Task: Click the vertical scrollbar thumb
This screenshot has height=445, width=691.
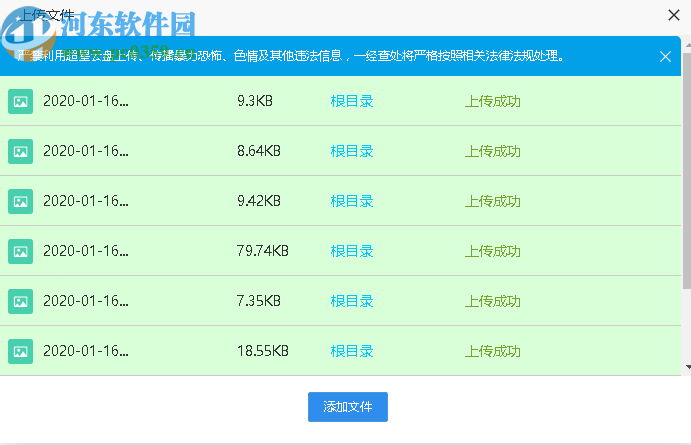Action: point(687,169)
